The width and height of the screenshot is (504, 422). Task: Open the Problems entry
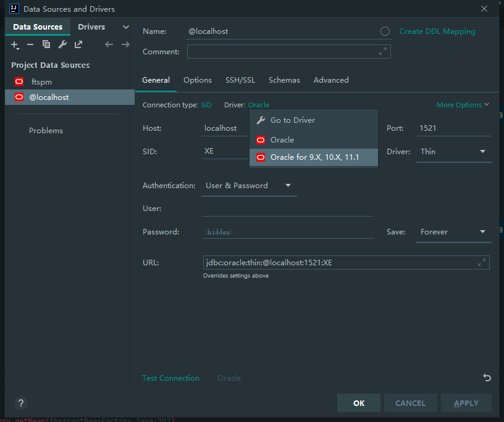[46, 130]
